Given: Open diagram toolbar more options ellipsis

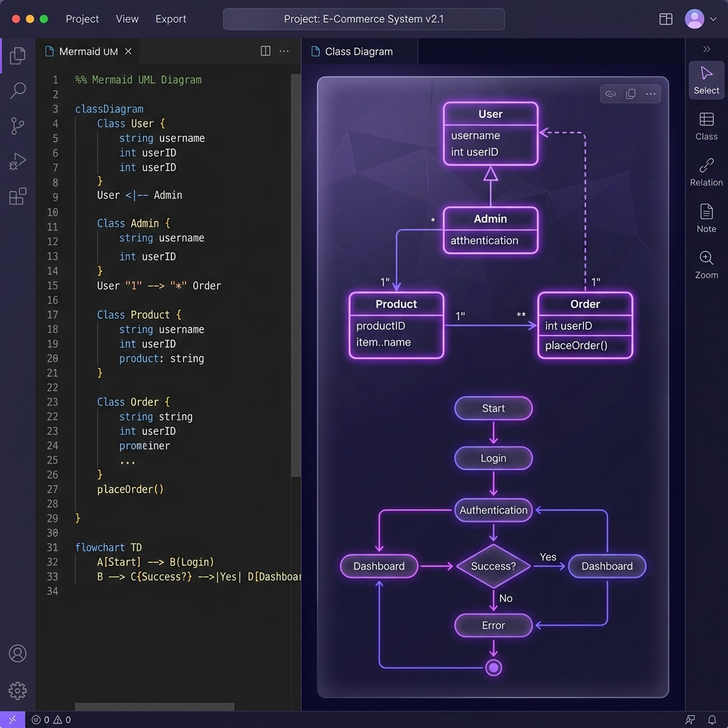Looking at the screenshot, I should 651,94.
